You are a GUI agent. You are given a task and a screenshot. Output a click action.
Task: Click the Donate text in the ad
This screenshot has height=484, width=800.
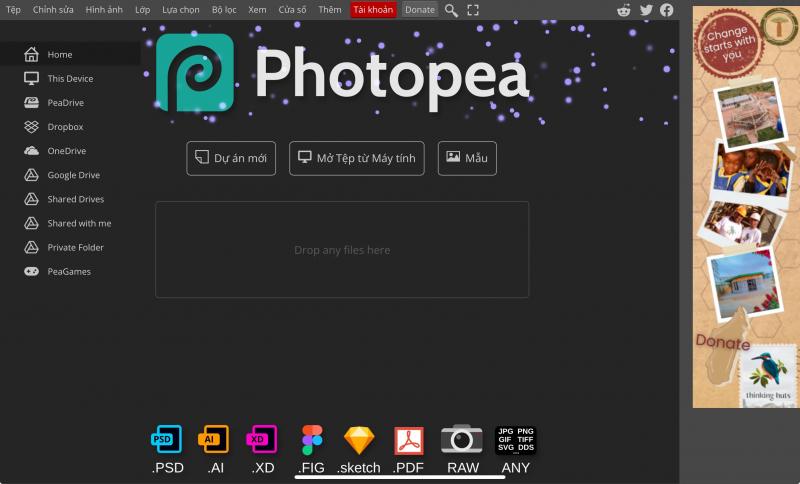[723, 342]
